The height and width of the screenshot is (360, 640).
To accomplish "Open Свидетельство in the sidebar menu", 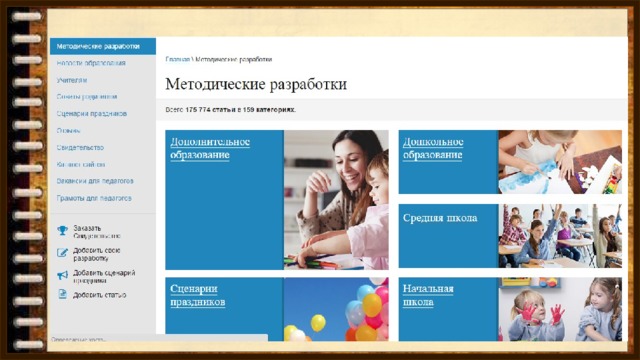I will (80, 147).
